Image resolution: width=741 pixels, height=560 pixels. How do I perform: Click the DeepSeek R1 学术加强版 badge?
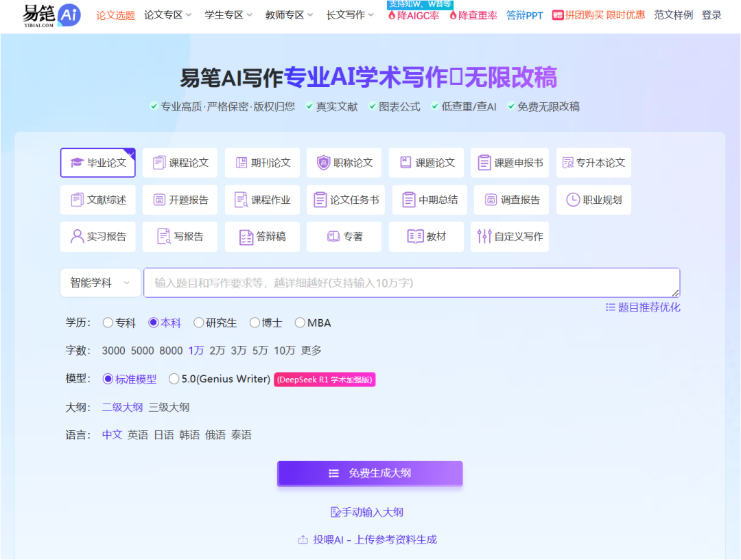[325, 380]
